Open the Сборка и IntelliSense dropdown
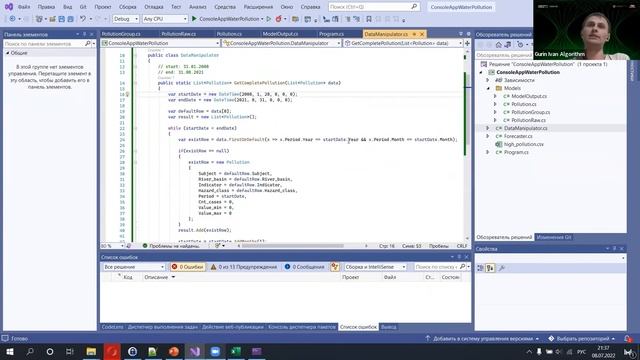Image resolution: width=640 pixels, height=360 pixels. click(375, 267)
